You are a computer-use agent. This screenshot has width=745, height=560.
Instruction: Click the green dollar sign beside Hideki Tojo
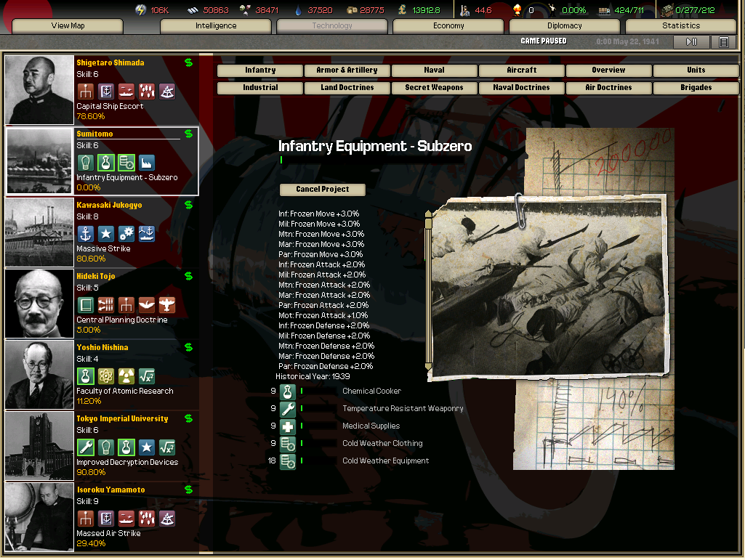[x=188, y=276]
